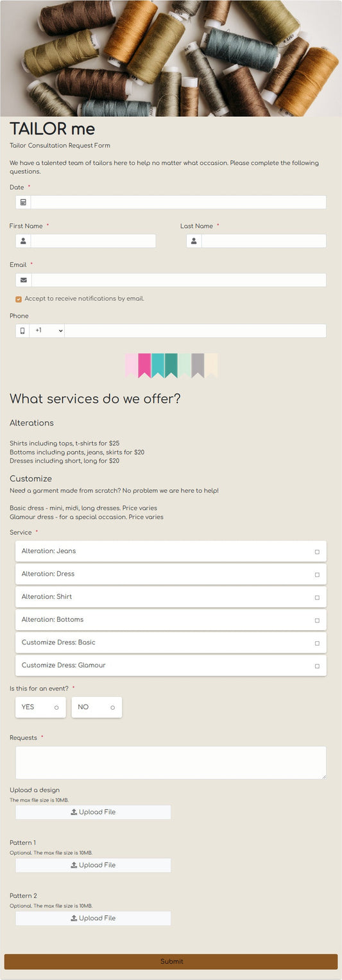Click the Glamour dress special occasion line

tap(87, 517)
